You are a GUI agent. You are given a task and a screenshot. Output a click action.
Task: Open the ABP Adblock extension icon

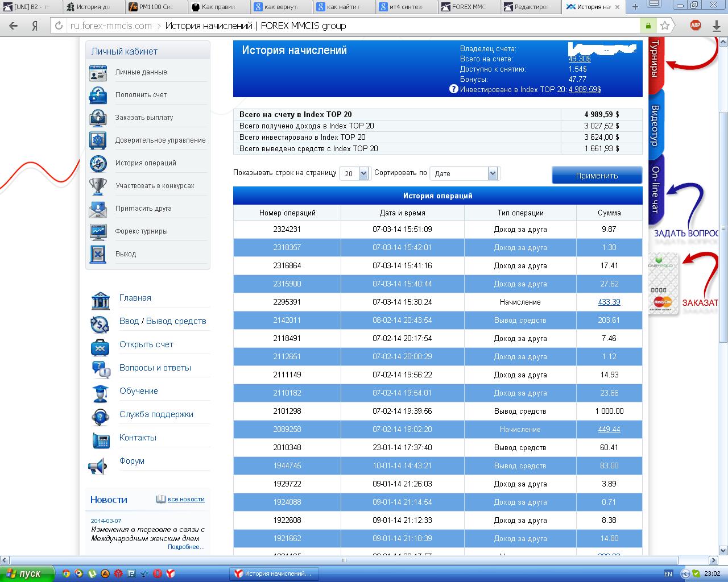click(695, 26)
